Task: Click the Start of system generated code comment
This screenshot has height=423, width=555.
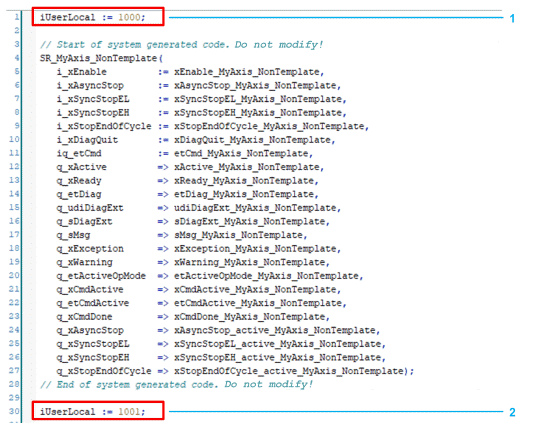Action: click(181, 45)
